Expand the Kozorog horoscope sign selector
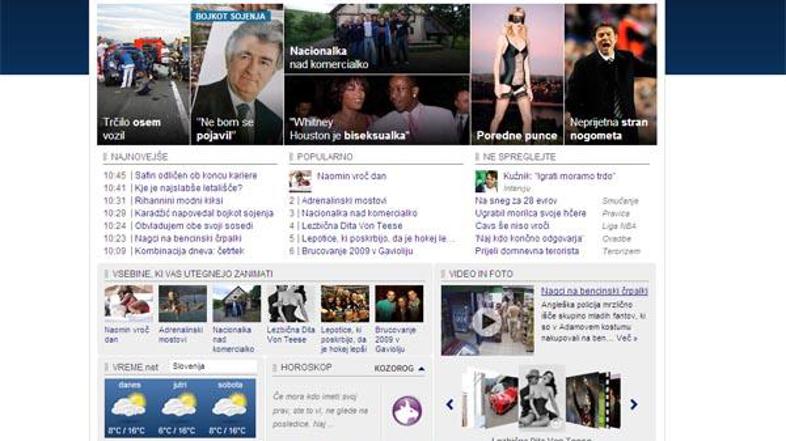Screen dimensions: 786x441 point(400,368)
